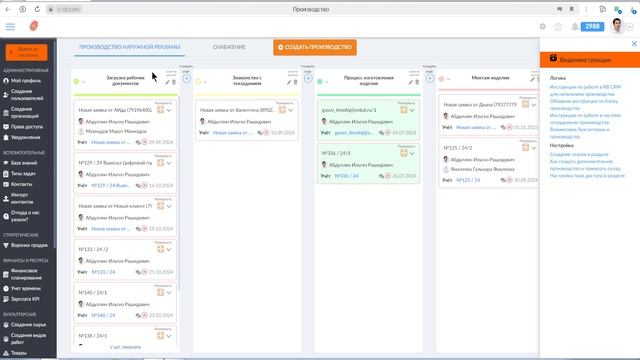640x360 pixels.
Task: Click the 2988 notification counter badge
Action: coord(592,27)
